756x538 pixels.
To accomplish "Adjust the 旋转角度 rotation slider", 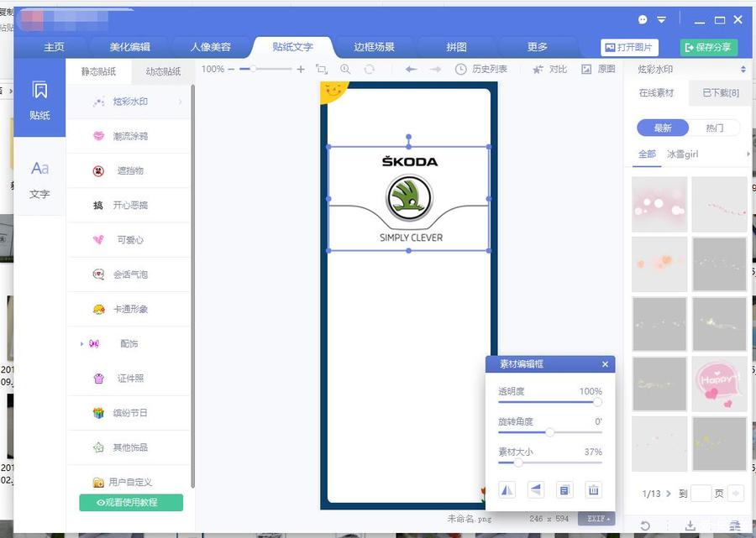I will tap(550, 432).
